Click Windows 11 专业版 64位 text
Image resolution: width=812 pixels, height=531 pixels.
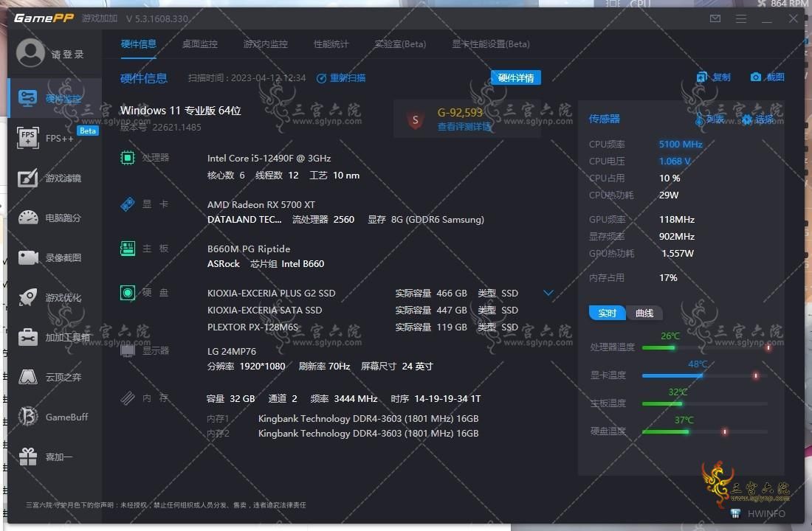click(x=180, y=111)
